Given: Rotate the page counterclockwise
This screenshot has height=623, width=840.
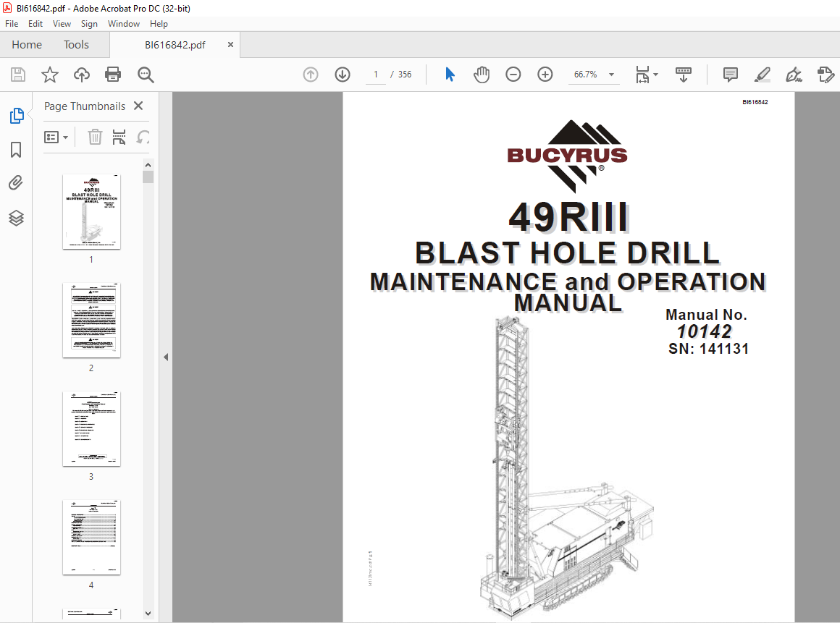Looking at the screenshot, I should click(x=143, y=137).
